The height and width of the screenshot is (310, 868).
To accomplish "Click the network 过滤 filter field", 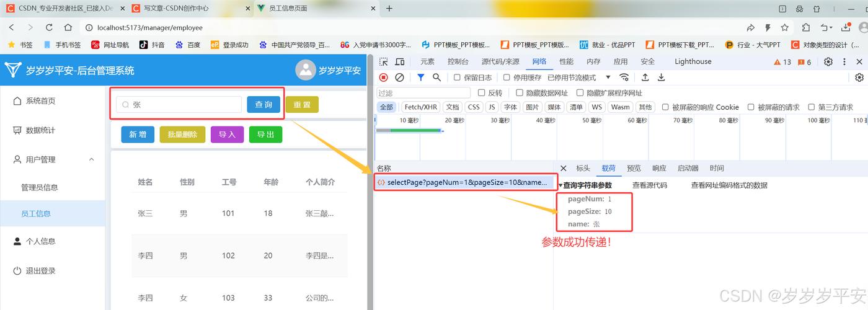I will 423,93.
